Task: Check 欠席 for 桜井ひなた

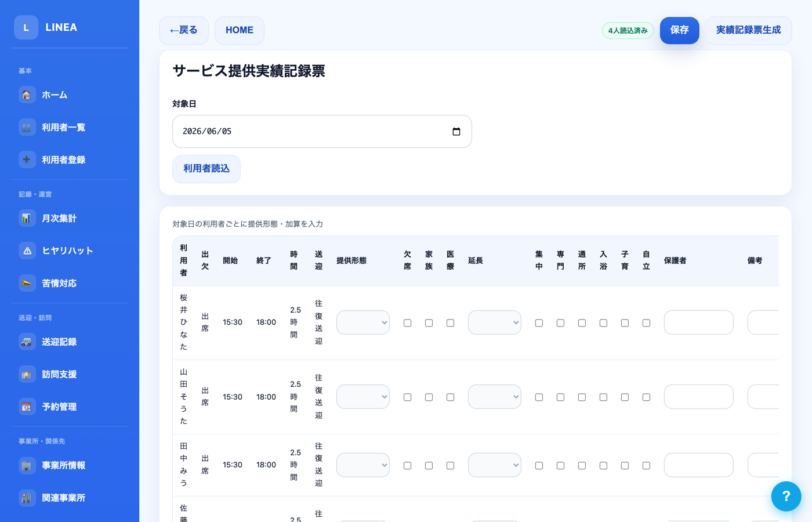Action: tap(407, 323)
